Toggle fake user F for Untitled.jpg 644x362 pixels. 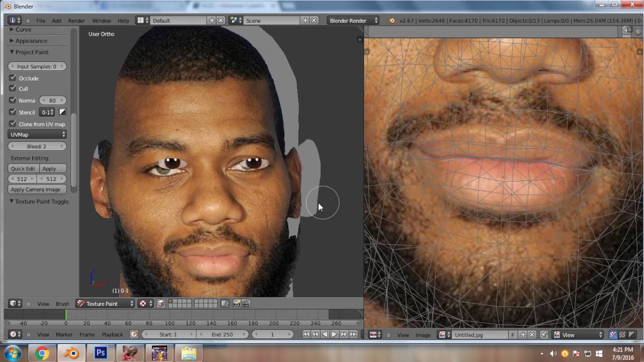pos(513,335)
